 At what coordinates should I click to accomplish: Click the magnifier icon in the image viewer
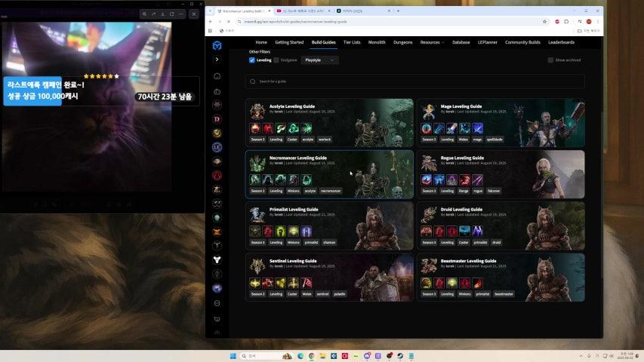(x=144, y=14)
